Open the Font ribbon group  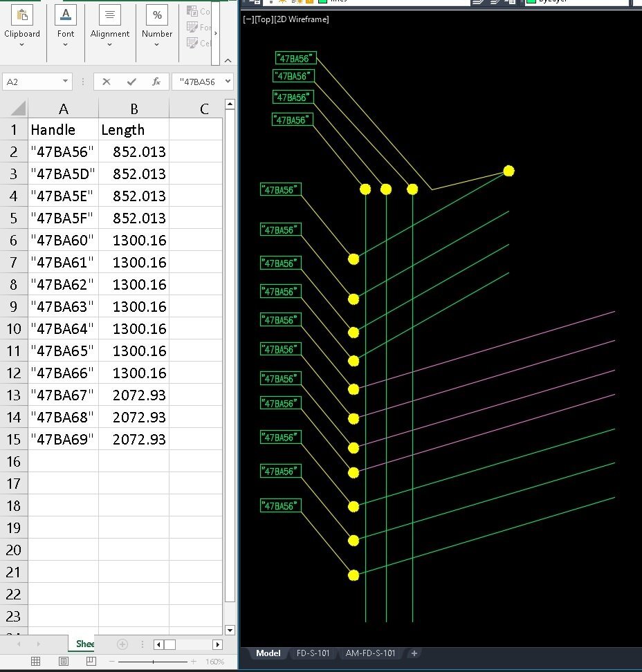click(65, 26)
